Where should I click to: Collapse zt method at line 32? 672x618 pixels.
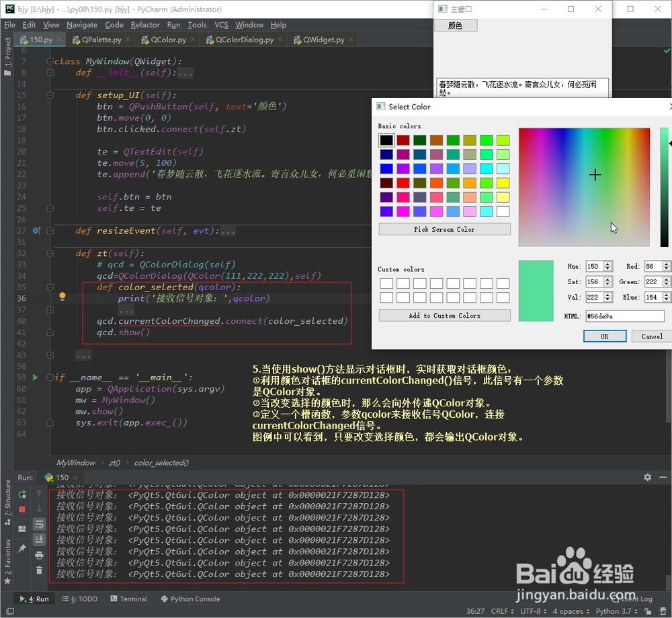pyautogui.click(x=50, y=253)
